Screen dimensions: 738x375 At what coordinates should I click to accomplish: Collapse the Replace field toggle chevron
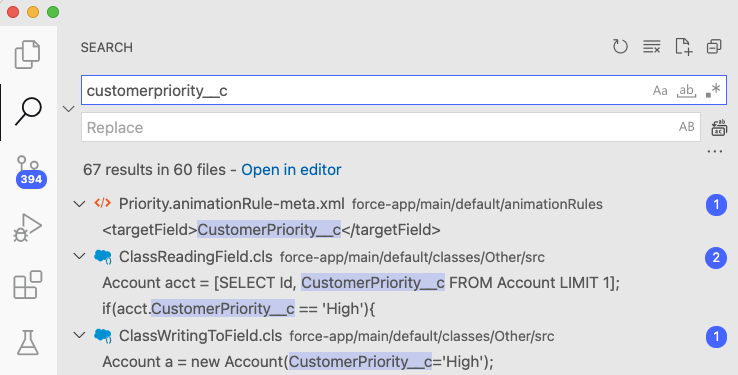pos(69,109)
